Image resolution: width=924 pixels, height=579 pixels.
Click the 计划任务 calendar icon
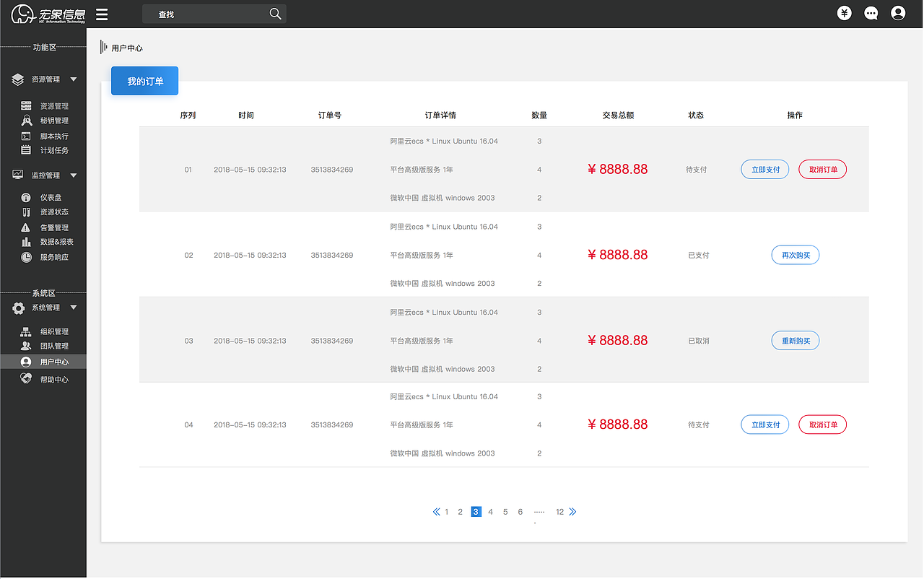click(26, 150)
